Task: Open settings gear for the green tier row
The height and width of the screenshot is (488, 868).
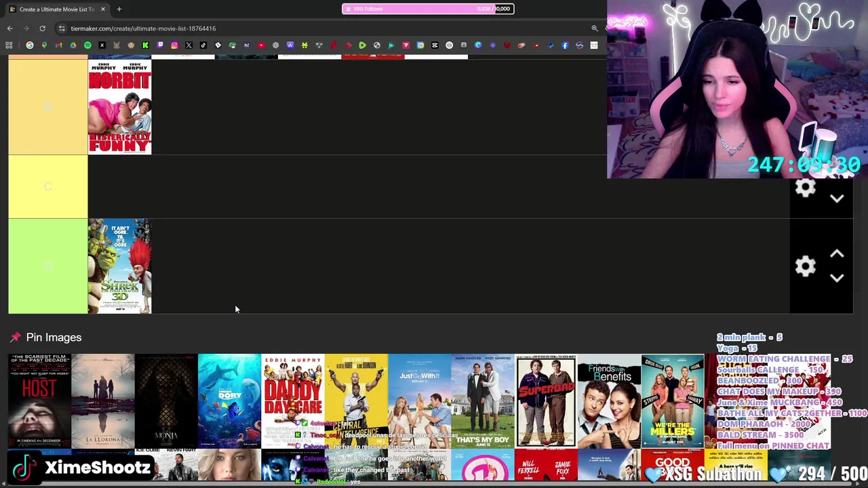Action: pos(805,266)
